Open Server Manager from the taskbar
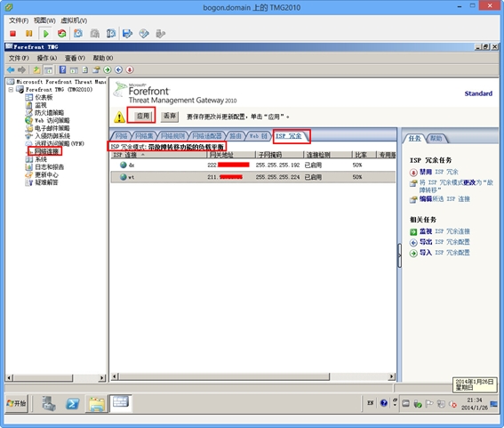 click(x=49, y=403)
